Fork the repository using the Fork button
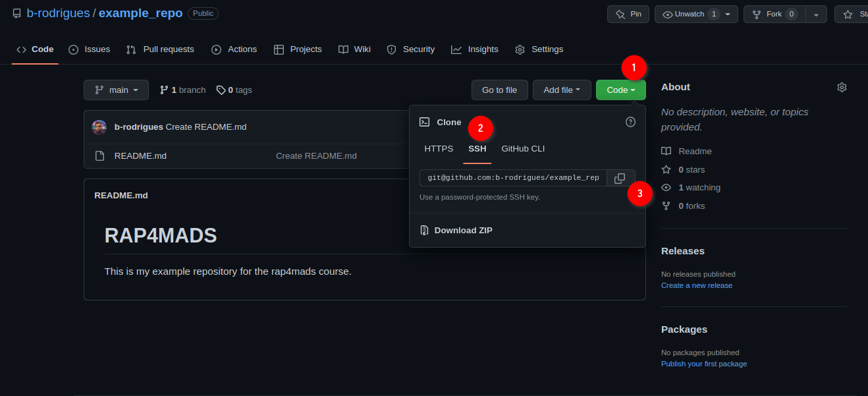 (x=774, y=14)
